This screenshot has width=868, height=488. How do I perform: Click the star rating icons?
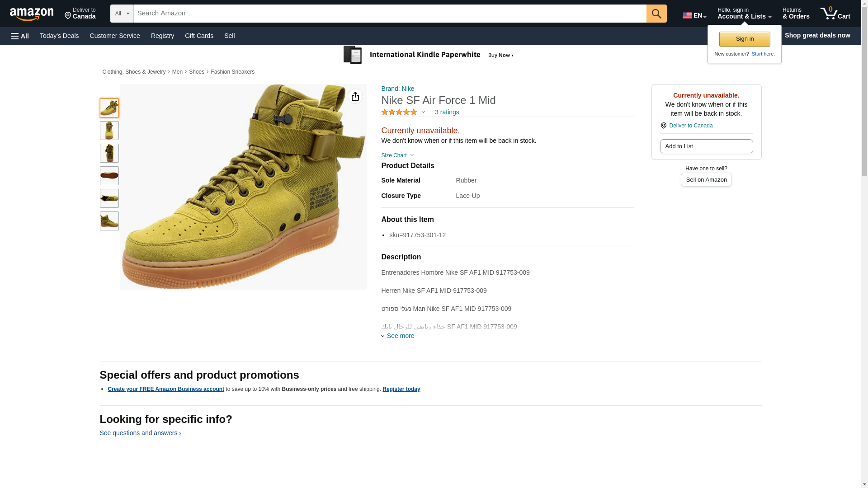coord(399,112)
